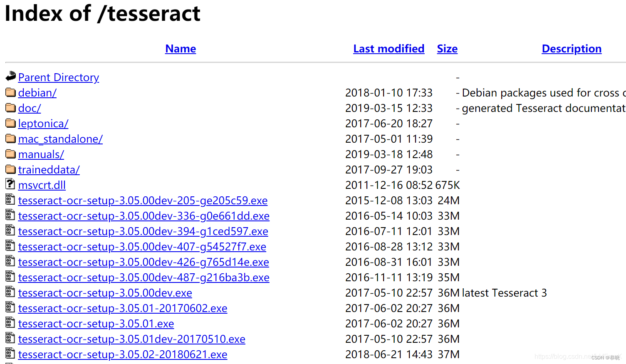Click the date 2019-03-18 12:48

389,154
